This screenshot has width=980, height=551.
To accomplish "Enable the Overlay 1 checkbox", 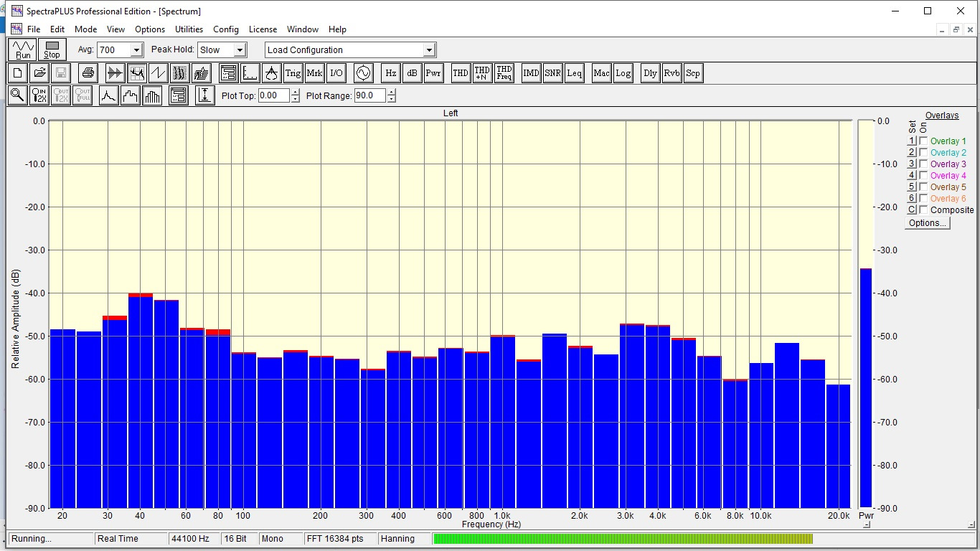I will [923, 141].
